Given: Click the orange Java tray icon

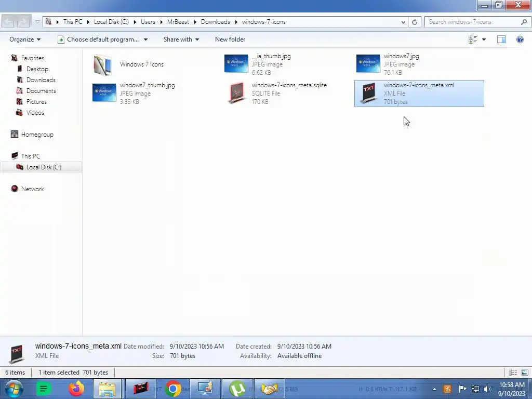Looking at the screenshot, I should [x=447, y=389].
